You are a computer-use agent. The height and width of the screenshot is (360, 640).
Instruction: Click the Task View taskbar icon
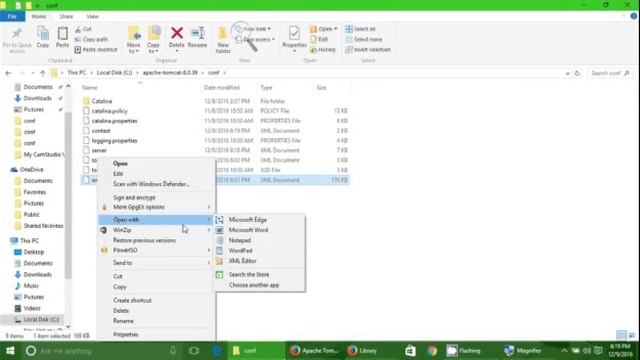[x=194, y=351]
